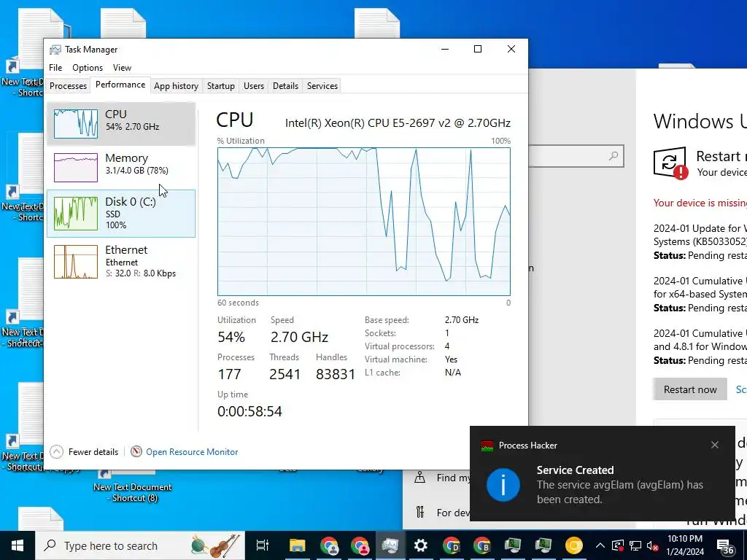Open second Process Hacker monitor taskbar icon
Viewport: 747px width, 560px height.
(543, 545)
